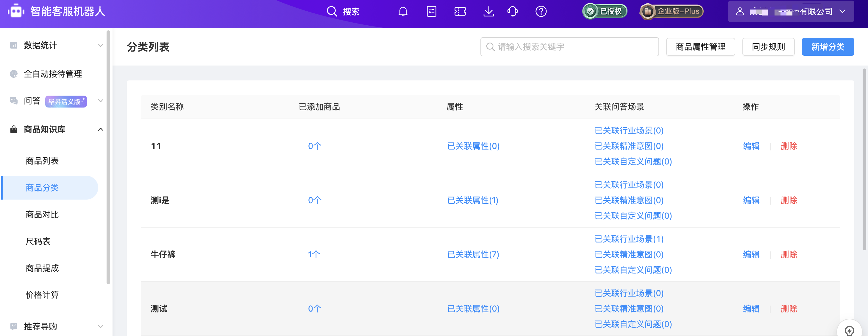Open 全自动接待管理 menu item
868x336 pixels.
[x=53, y=74]
